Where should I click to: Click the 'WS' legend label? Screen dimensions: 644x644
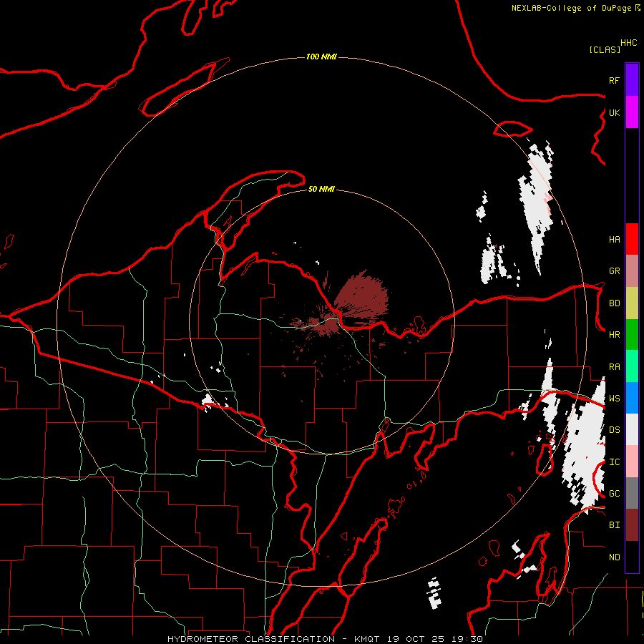(x=614, y=399)
